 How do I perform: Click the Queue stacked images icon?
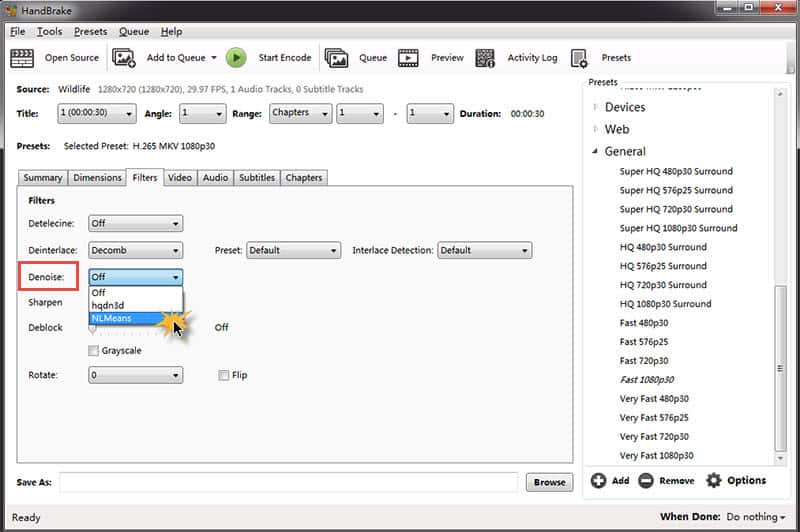click(336, 58)
